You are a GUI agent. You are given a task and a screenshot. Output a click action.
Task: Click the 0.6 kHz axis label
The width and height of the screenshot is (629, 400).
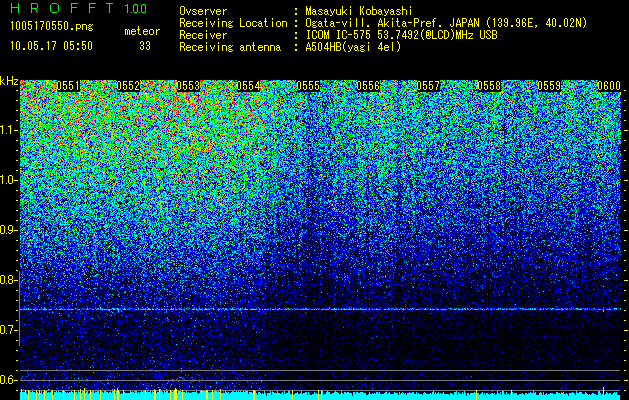[x=6, y=380]
